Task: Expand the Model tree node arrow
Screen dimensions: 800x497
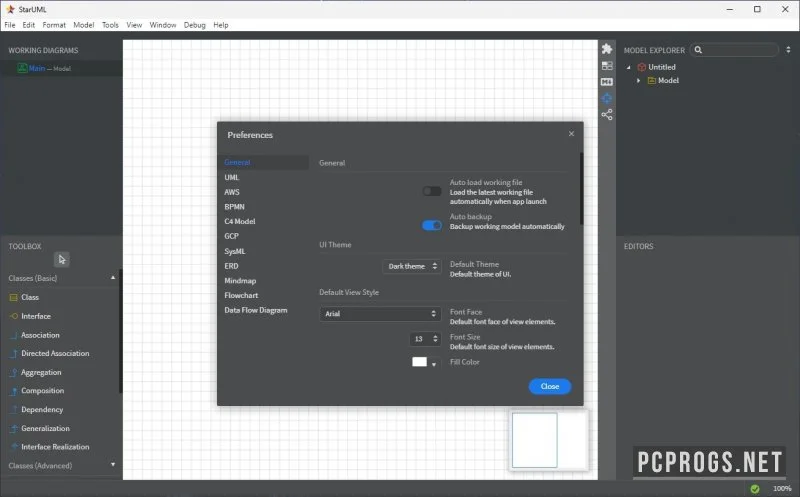Action: point(638,81)
